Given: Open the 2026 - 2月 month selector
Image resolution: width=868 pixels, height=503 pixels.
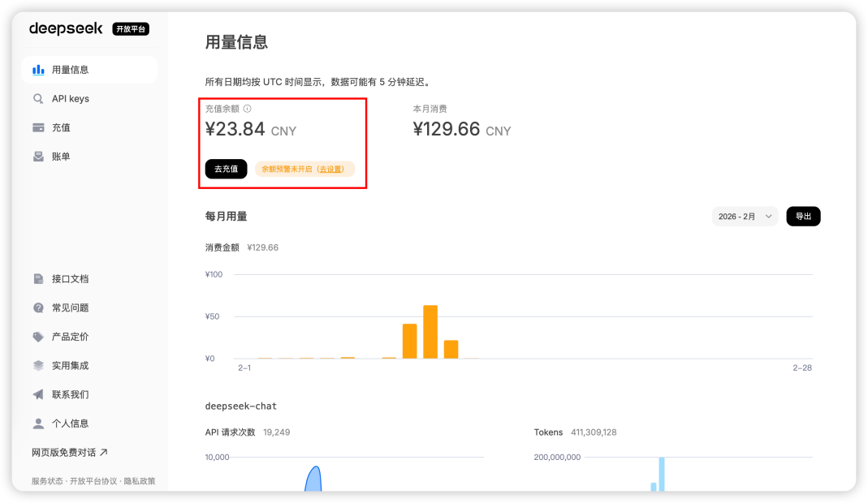Looking at the screenshot, I should tap(744, 216).
